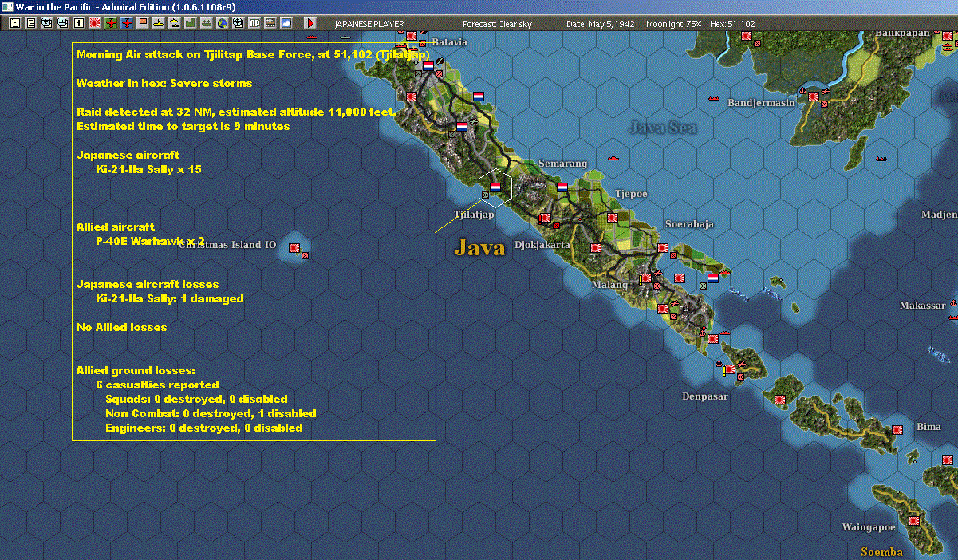This screenshot has height=560, width=958.
Task: Open the save game disk icon
Action: coord(15,24)
